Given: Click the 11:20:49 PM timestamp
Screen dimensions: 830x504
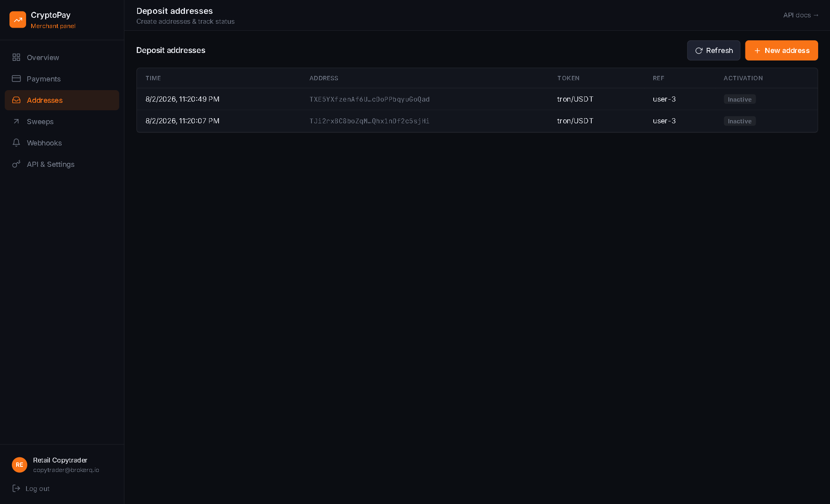Looking at the screenshot, I should [x=183, y=99].
